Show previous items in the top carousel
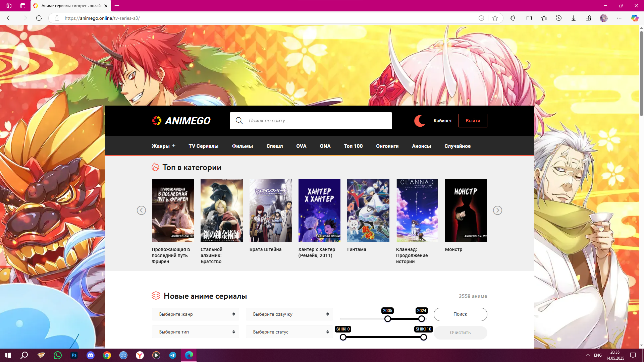 [141, 210]
